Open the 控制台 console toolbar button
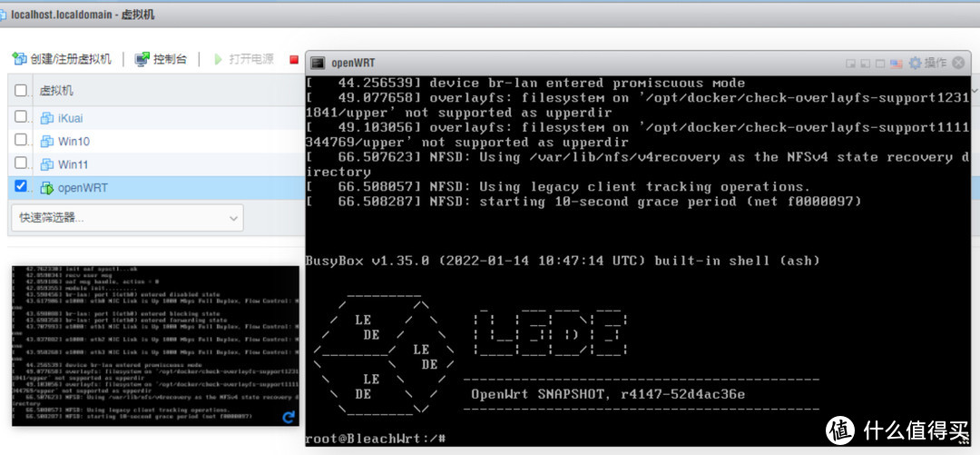This screenshot has width=980, height=455. tap(161, 59)
